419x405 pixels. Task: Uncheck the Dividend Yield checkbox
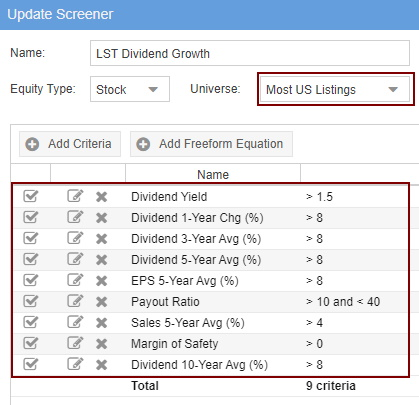click(x=31, y=196)
